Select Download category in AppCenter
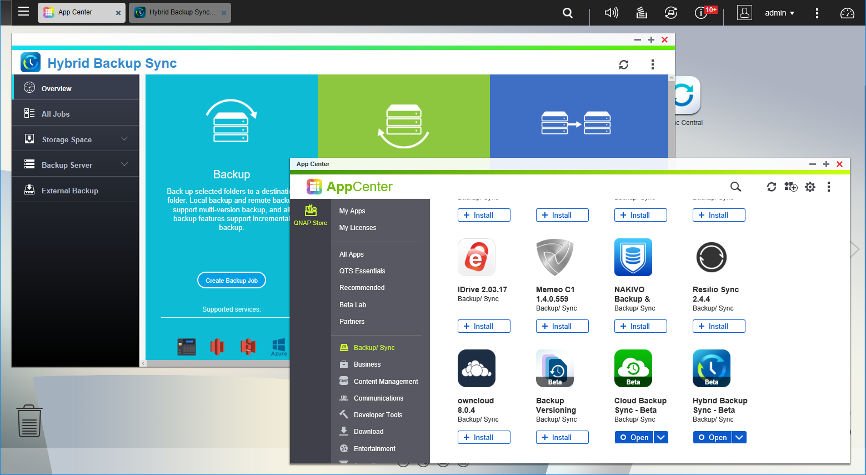The image size is (866, 475). [361, 431]
